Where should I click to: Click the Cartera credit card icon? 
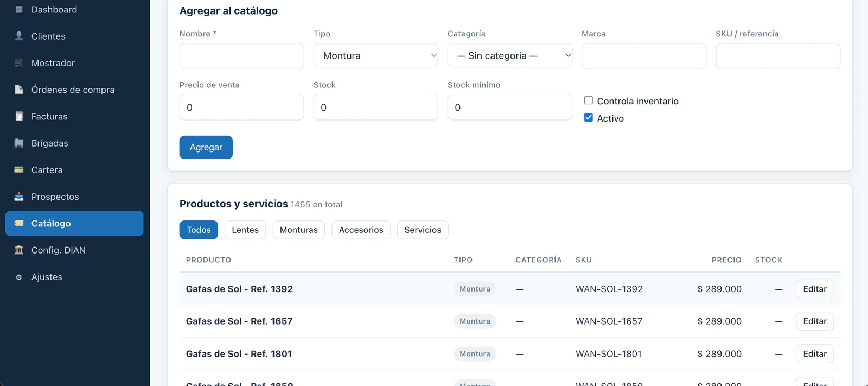tap(19, 170)
